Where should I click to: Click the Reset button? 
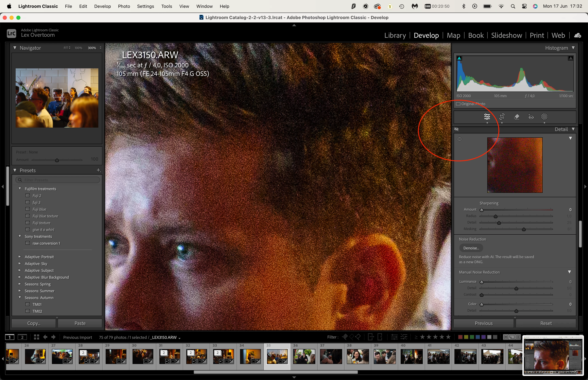pos(546,323)
